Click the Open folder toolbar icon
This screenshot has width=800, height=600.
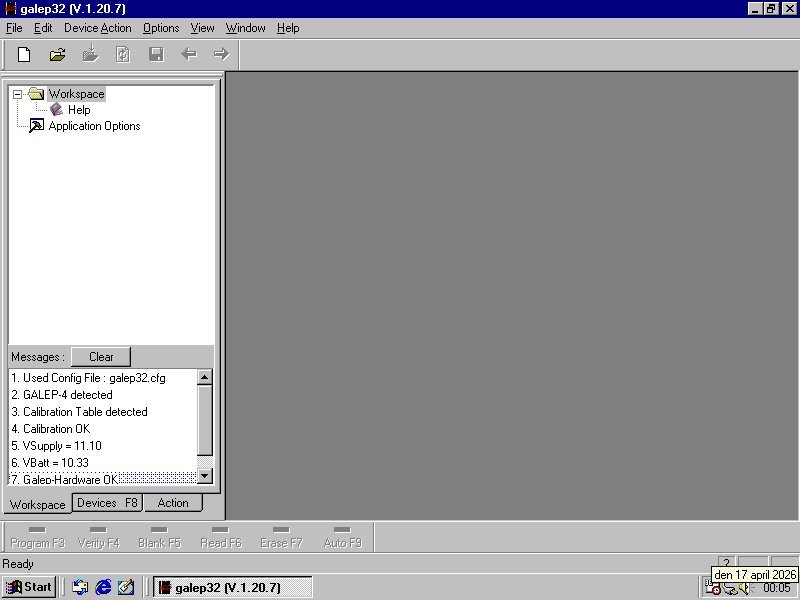(x=57, y=54)
